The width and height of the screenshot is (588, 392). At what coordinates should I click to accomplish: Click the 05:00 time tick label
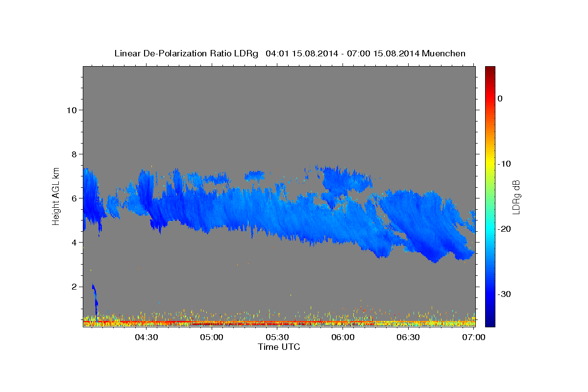[212, 337]
